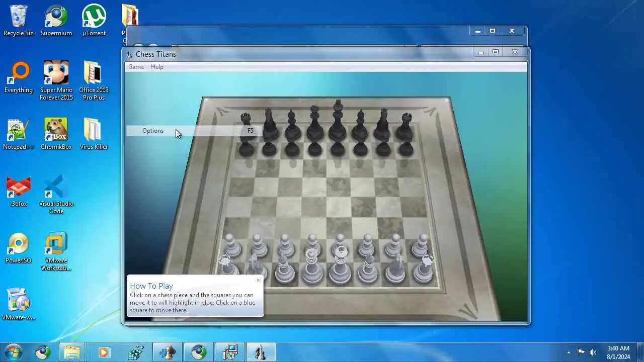
Task: Pick the white pawn before queenside bishop
Action: [x=285, y=245]
